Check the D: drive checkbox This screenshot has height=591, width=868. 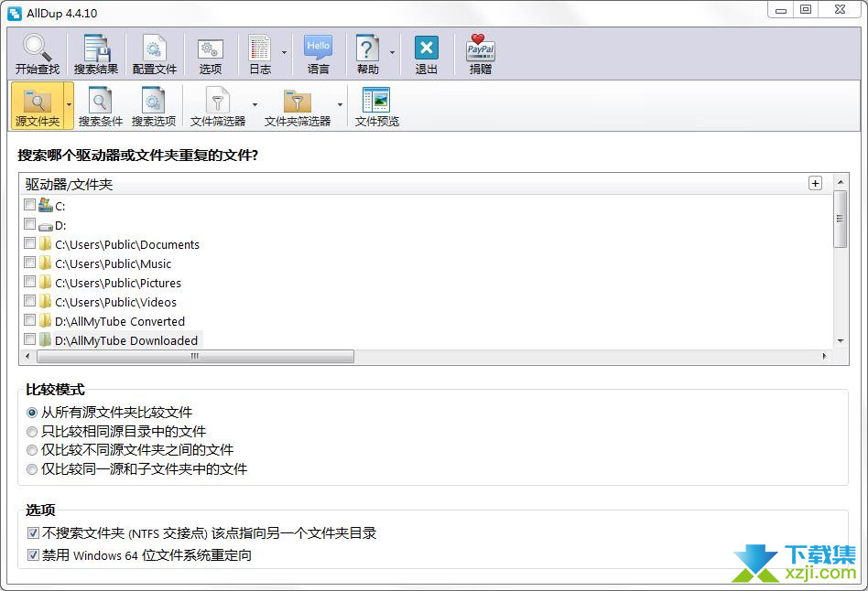[30, 224]
